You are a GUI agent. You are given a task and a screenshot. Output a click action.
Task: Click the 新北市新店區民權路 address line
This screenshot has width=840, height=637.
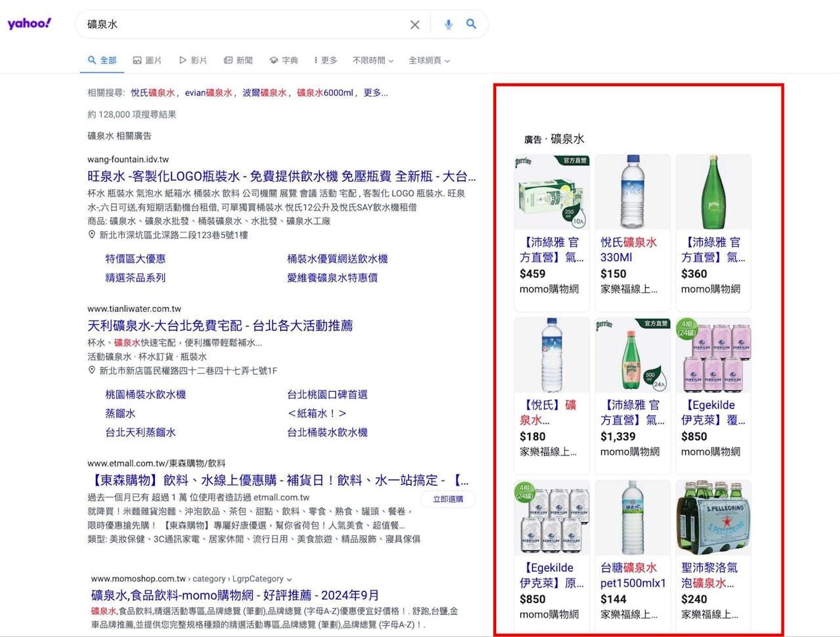coord(188,371)
